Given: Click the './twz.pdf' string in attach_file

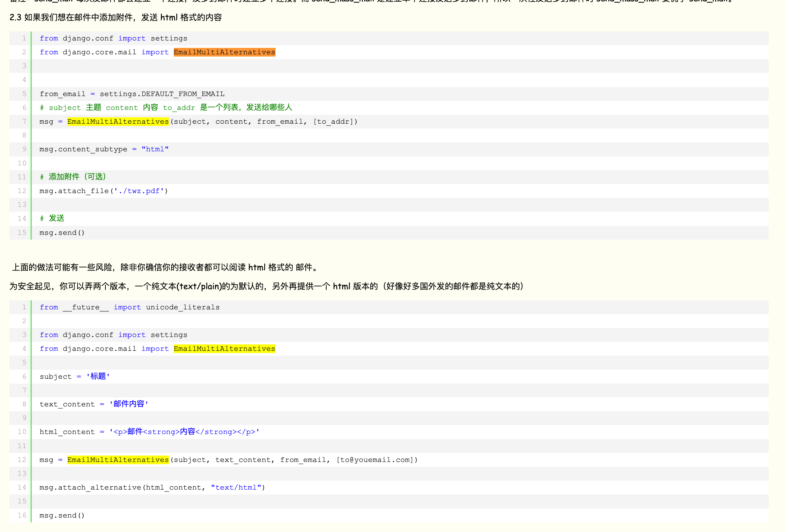Looking at the screenshot, I should click(139, 191).
